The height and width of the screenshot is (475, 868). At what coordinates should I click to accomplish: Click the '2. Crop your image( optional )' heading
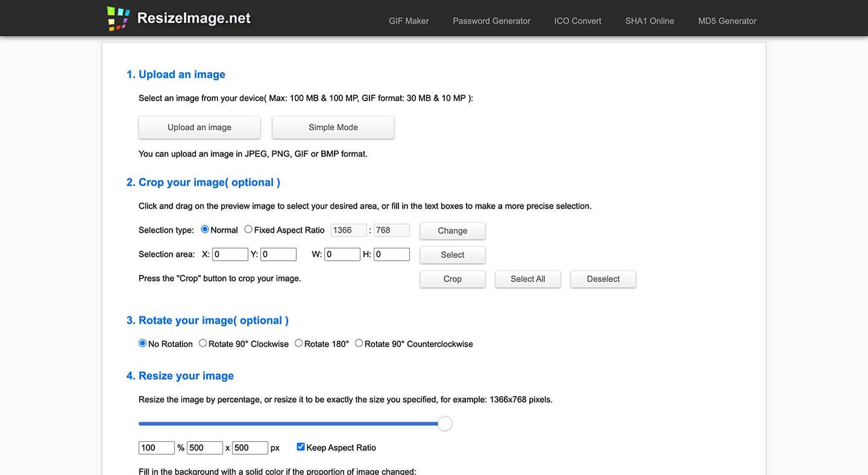pos(203,182)
